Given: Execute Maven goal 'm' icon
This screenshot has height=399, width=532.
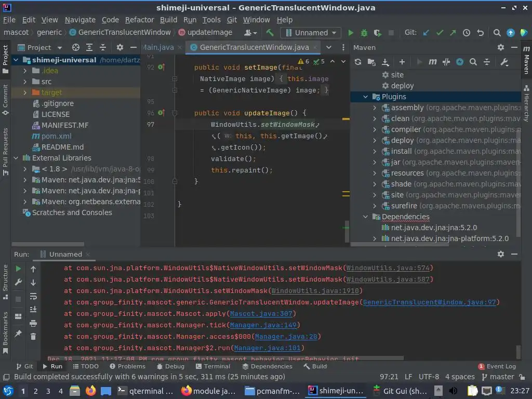Looking at the screenshot, I should (x=432, y=62).
